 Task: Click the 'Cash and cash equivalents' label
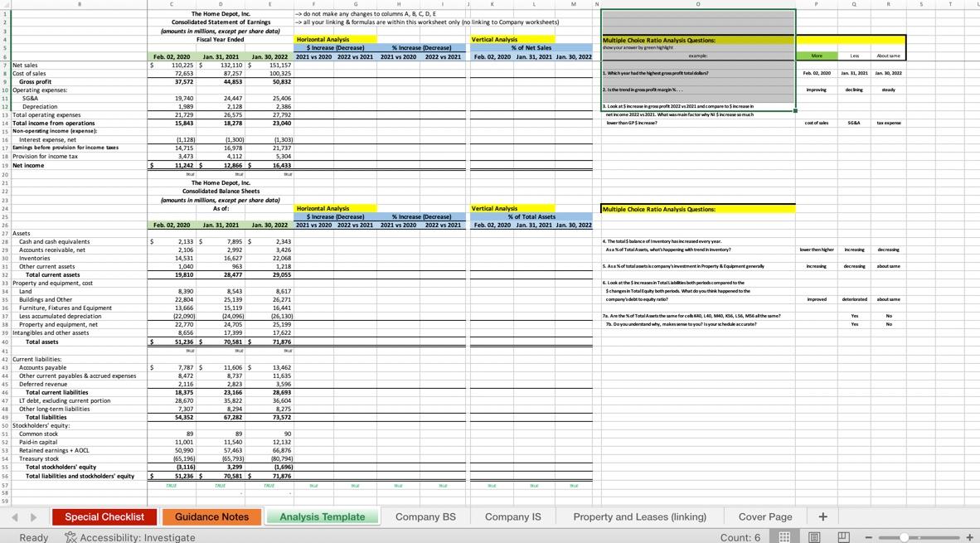55,242
